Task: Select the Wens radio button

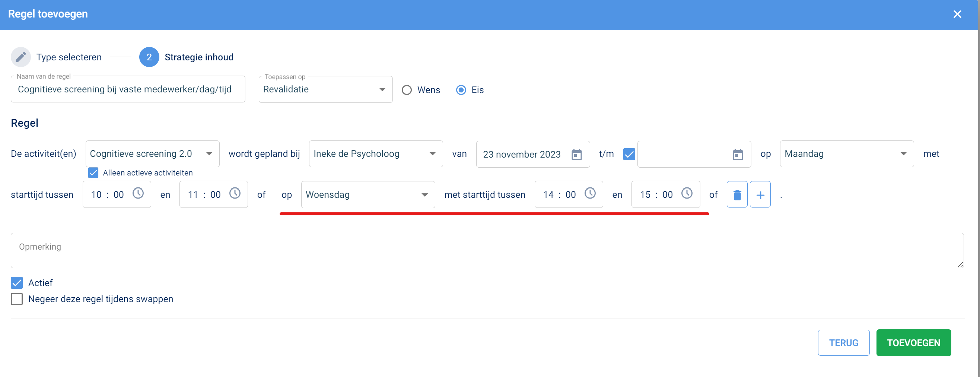Action: tap(407, 90)
